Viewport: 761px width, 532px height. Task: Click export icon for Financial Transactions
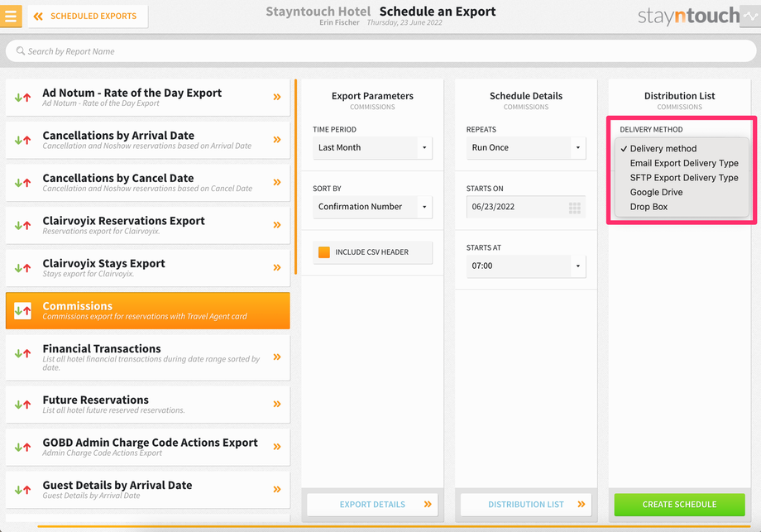(23, 353)
